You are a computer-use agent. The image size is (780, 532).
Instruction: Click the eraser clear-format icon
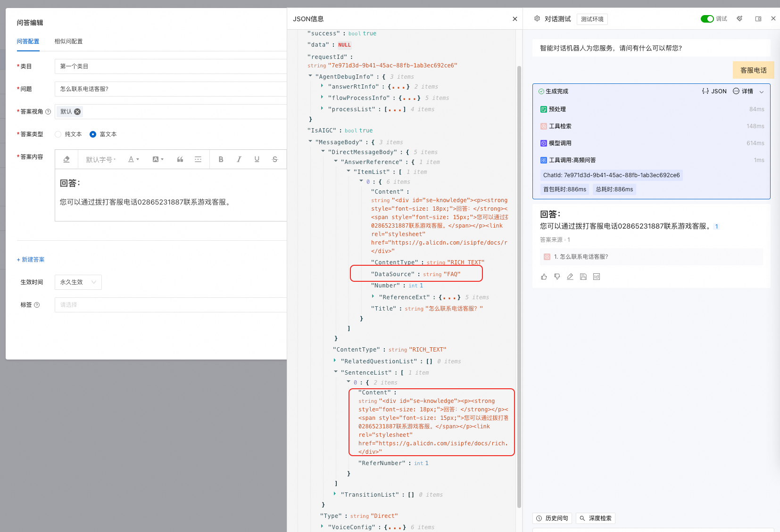tap(66, 159)
